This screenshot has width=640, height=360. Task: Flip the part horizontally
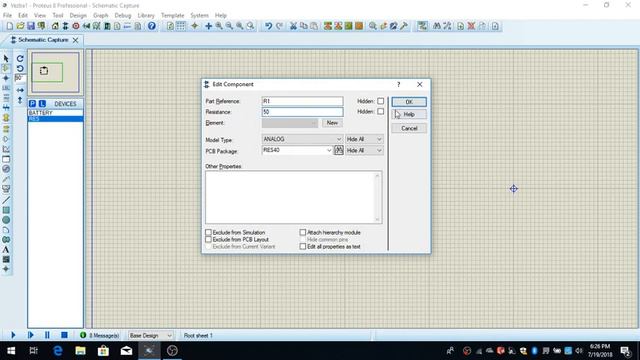(x=20, y=90)
